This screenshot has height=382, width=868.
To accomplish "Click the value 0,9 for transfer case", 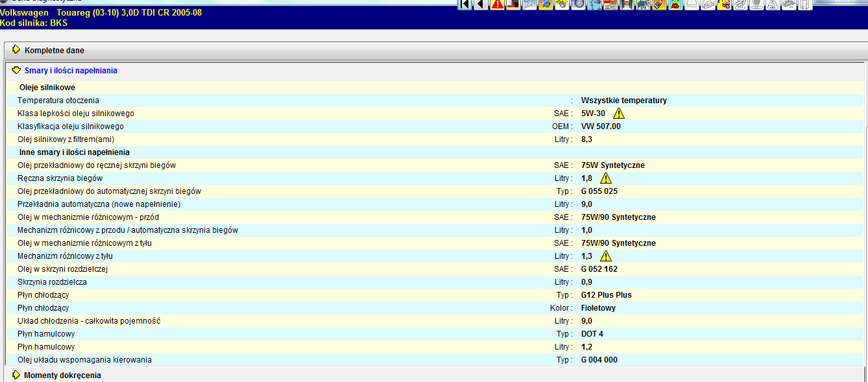I will tap(586, 282).
